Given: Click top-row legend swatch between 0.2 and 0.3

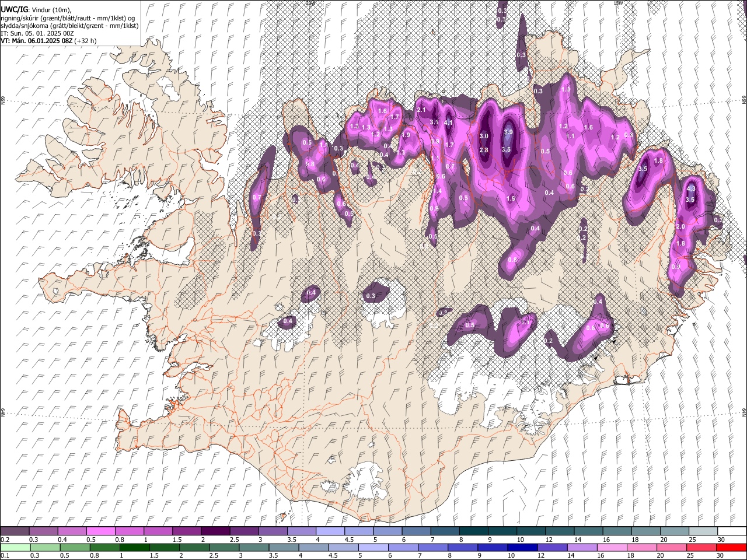Looking at the screenshot, I should (x=15, y=531).
